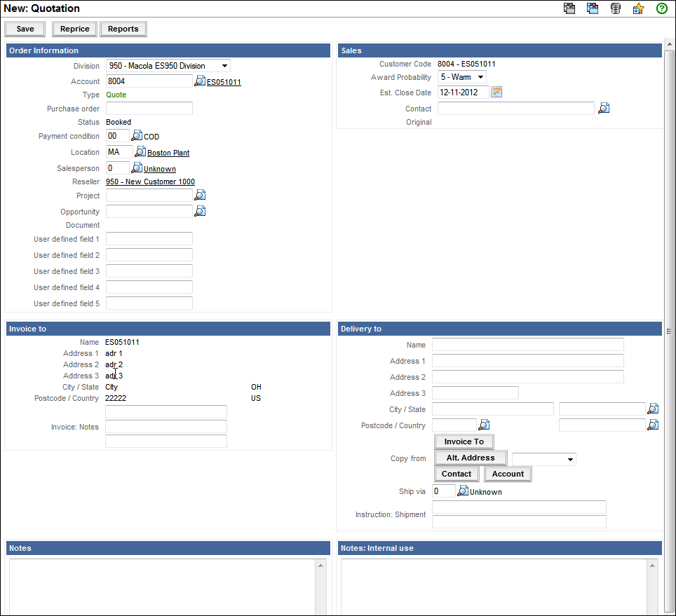Open the Account lookup magnifier icon
The image size is (676, 616).
(200, 81)
